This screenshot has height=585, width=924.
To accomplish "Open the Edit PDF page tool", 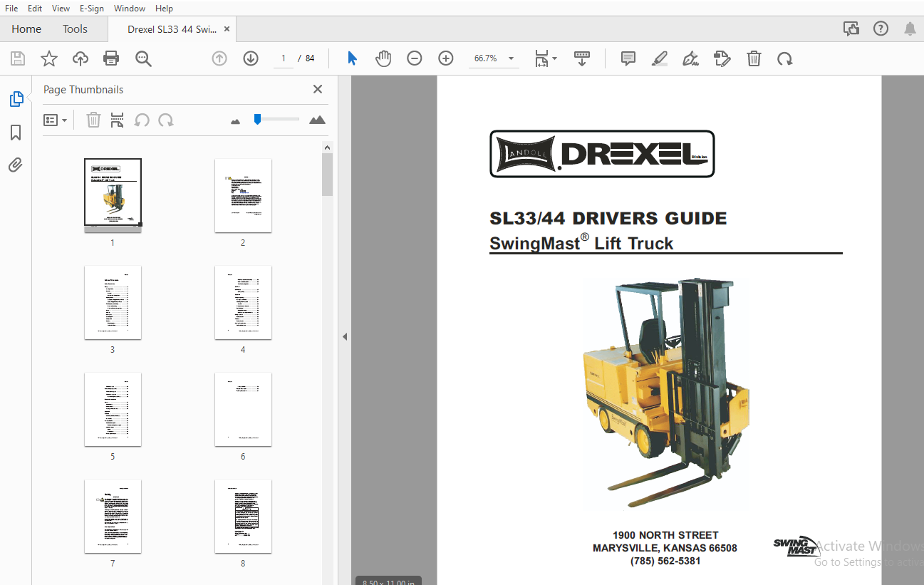I will click(722, 58).
